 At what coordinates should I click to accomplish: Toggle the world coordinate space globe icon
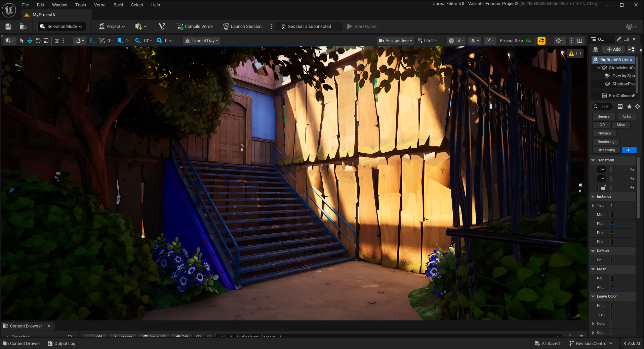(57, 41)
